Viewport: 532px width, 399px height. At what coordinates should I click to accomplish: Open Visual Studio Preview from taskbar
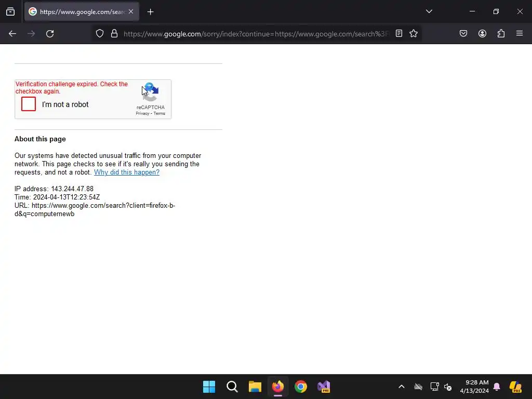pos(324,387)
